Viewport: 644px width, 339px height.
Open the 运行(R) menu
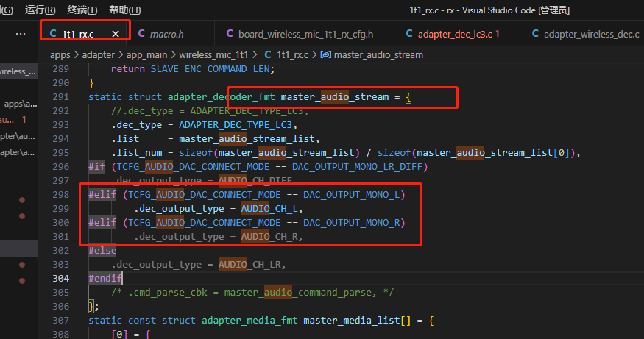pyautogui.click(x=40, y=10)
